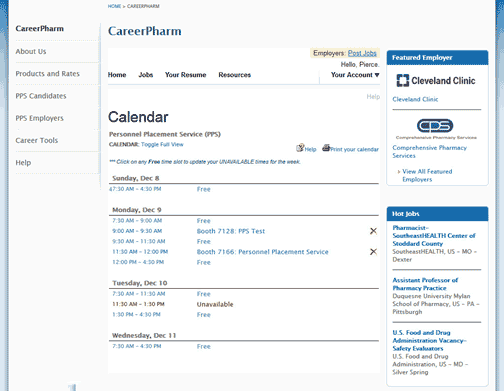Click the printer icon for calendar
The height and width of the screenshot is (391, 504).
326,148
